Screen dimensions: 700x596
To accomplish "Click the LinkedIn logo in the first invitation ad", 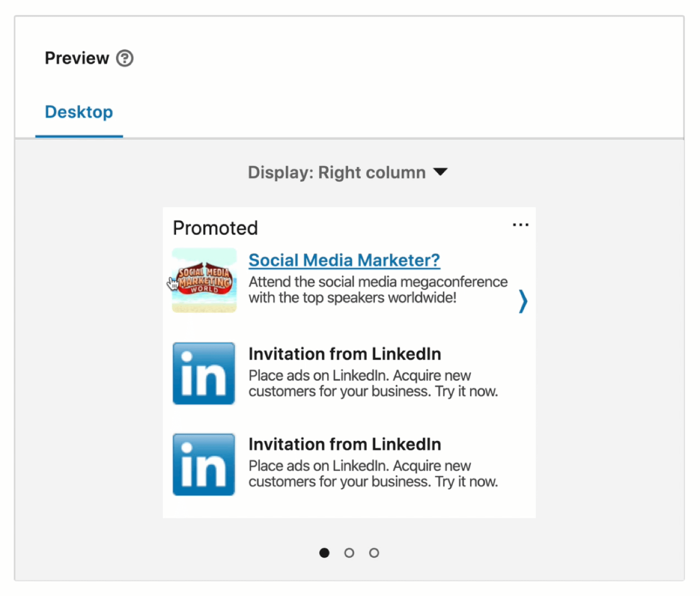I will click(x=203, y=373).
